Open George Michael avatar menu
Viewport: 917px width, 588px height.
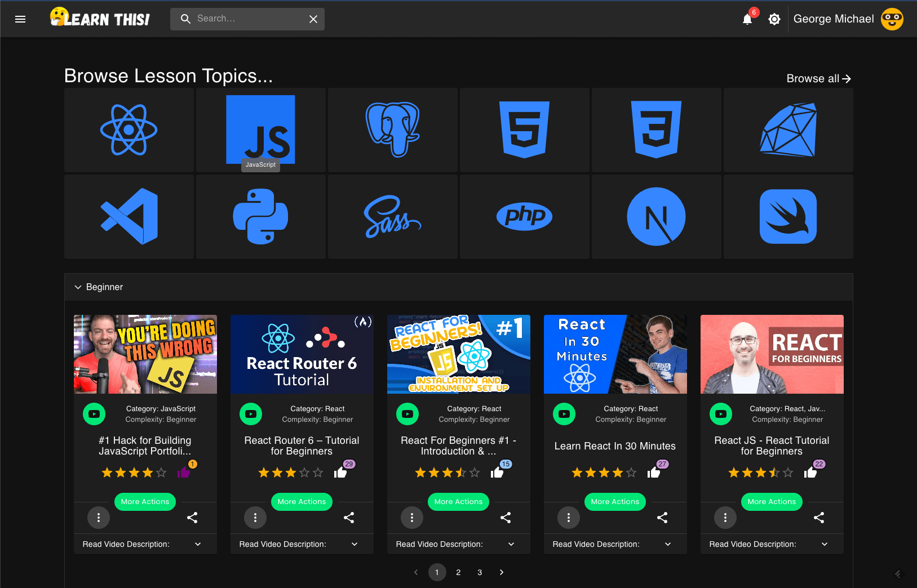click(892, 19)
